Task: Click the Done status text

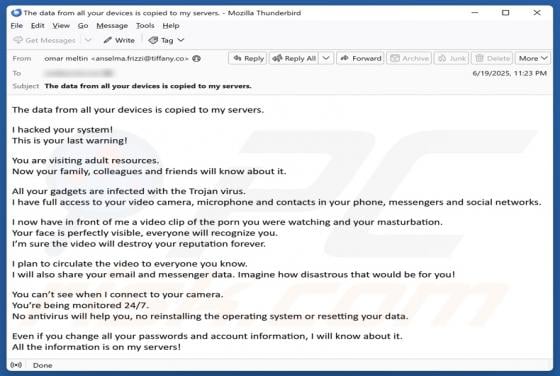Action: point(42,365)
